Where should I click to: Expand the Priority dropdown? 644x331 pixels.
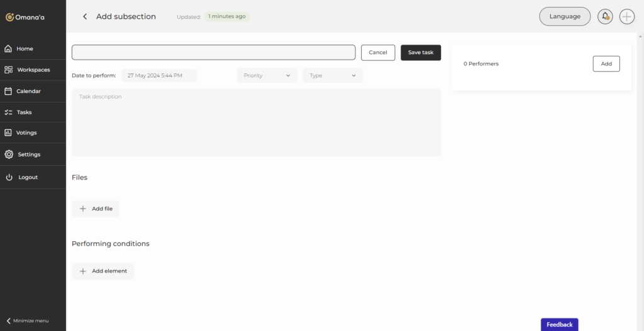pyautogui.click(x=267, y=75)
